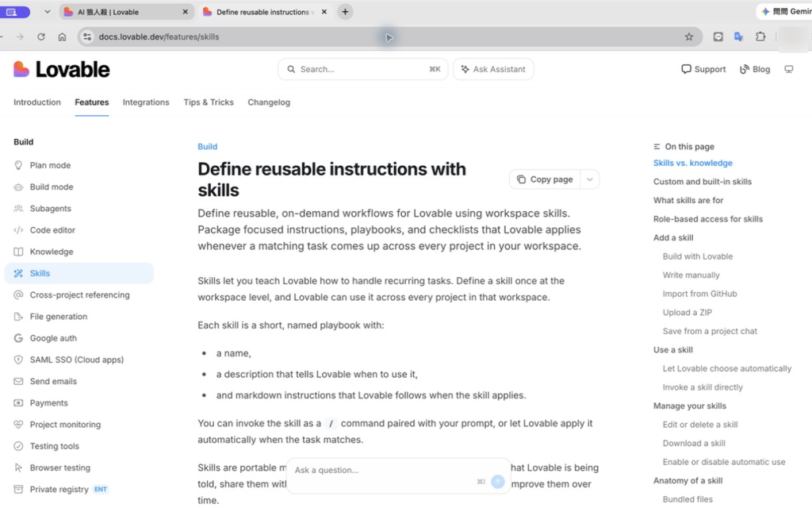Jump to Add a skill section
812x508 pixels.
(673, 237)
